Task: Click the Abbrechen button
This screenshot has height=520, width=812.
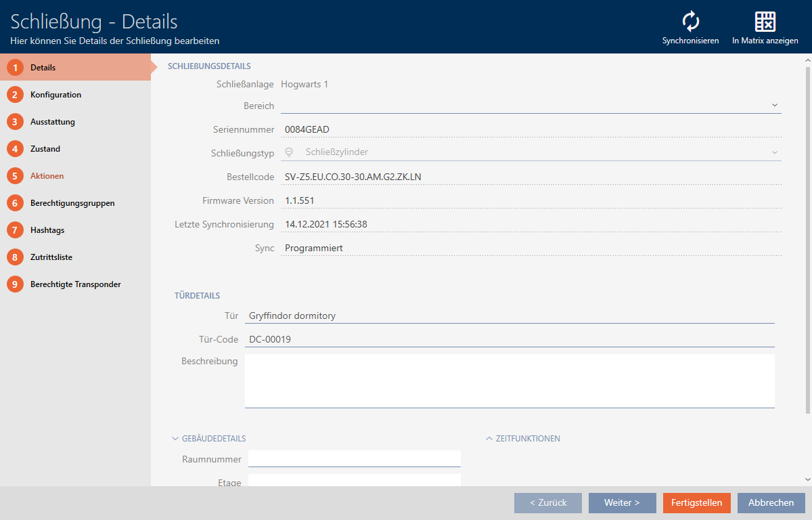Action: 771,502
